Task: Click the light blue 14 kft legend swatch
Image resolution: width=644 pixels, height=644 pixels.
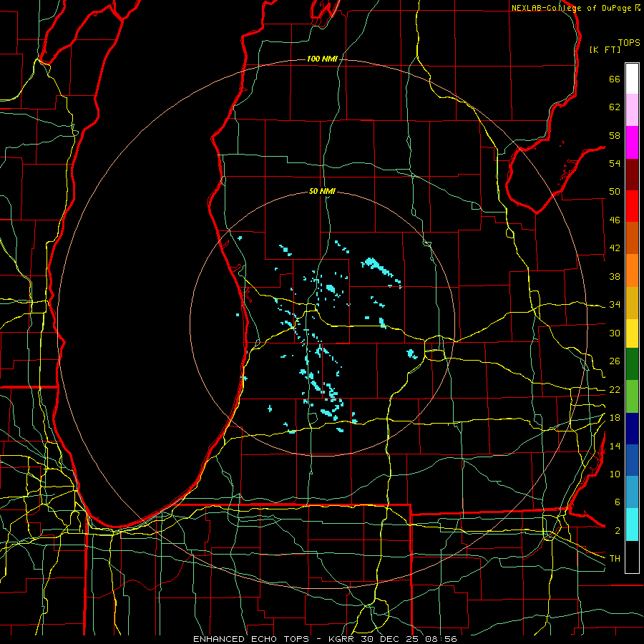Action: tap(632, 492)
